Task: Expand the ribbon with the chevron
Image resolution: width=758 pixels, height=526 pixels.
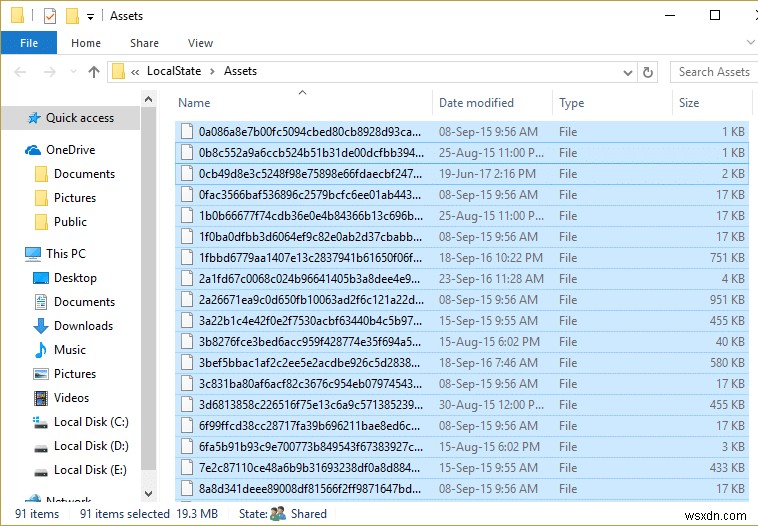Action: coord(751,43)
